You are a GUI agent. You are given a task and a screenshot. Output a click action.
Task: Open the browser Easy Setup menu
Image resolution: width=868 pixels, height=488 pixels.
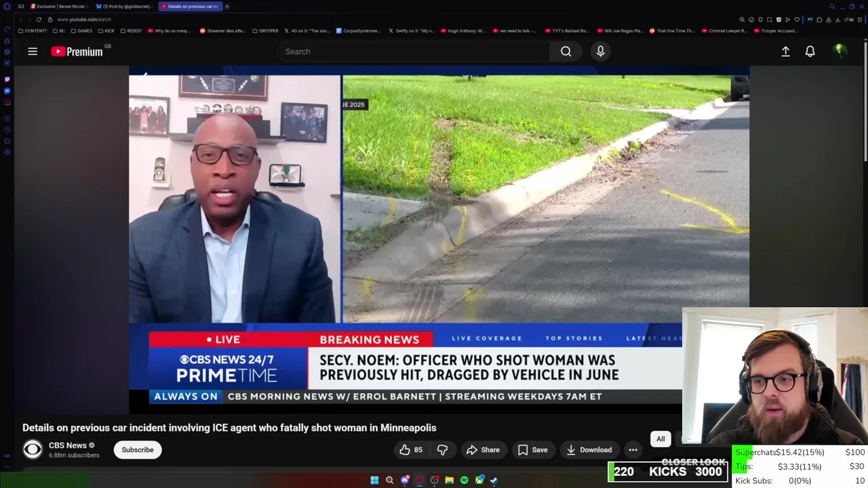(x=860, y=20)
